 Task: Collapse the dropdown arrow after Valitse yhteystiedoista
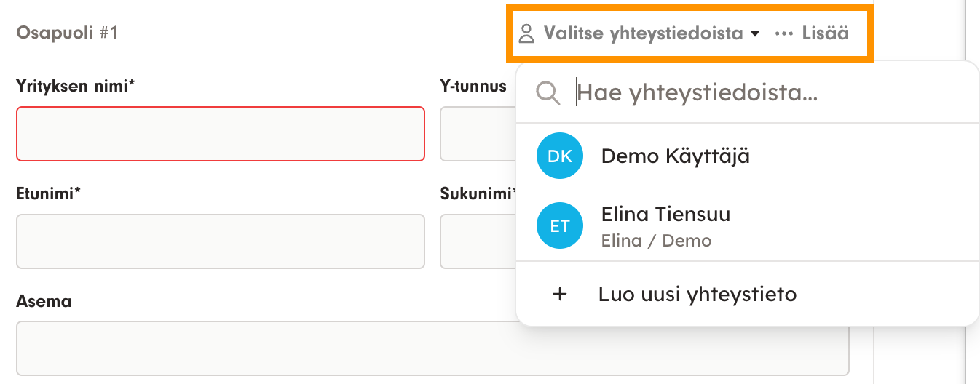(x=754, y=33)
